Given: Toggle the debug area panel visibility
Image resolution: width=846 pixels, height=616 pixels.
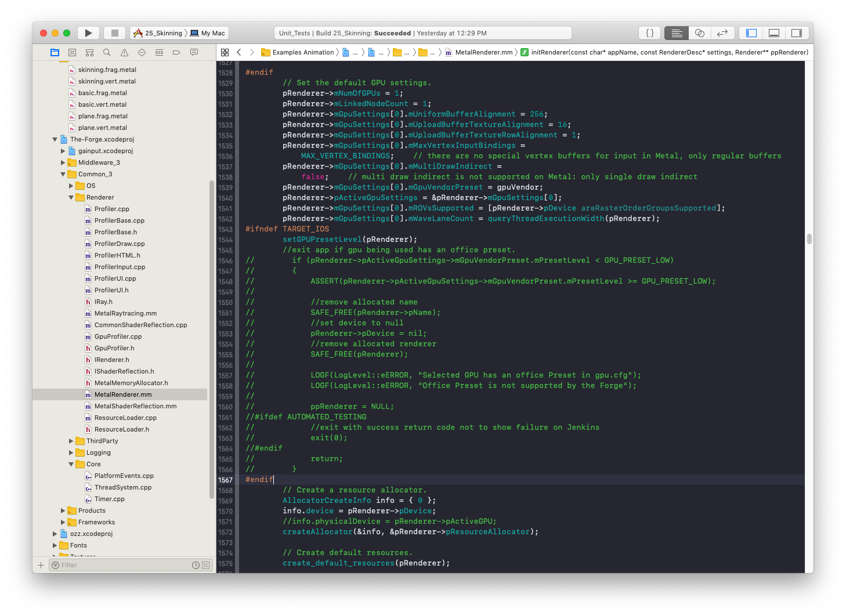Looking at the screenshot, I should 773,33.
